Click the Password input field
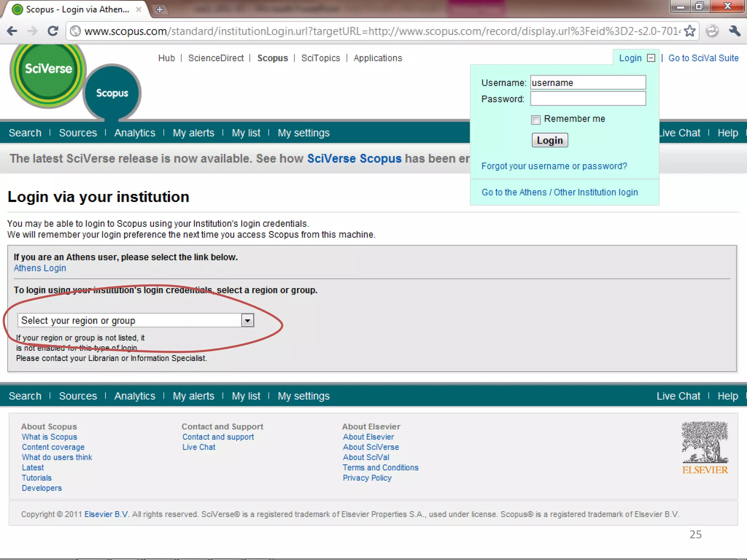The image size is (747, 560). [x=588, y=98]
